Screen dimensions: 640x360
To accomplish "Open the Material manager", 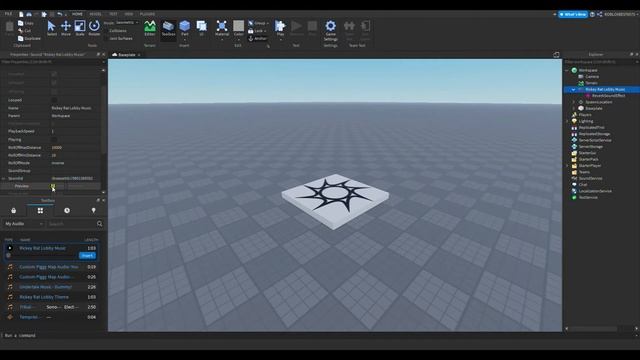I will (x=222, y=29).
